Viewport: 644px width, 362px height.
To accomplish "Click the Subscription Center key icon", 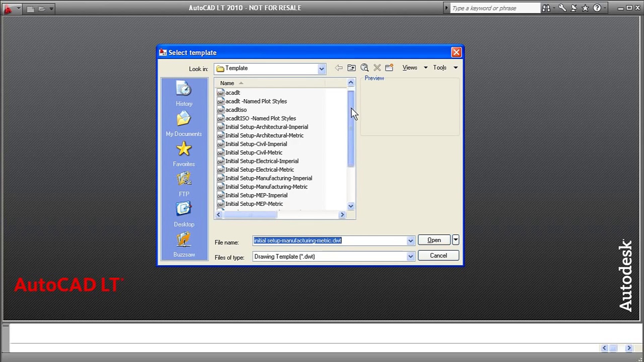I will click(x=562, y=8).
